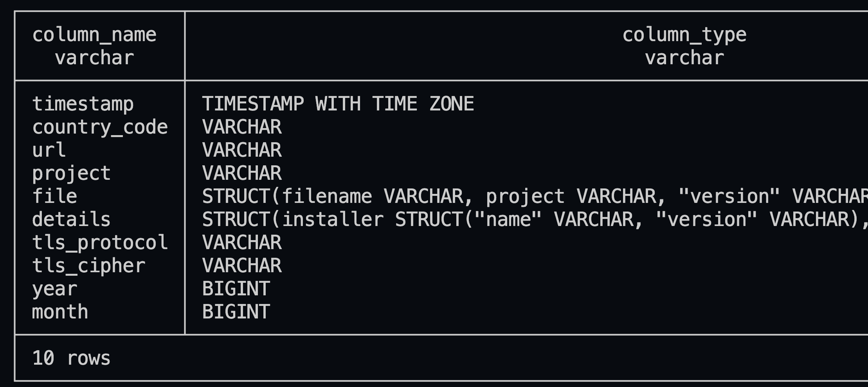The width and height of the screenshot is (868, 387).
Task: Click the column_type header text
Action: [684, 35]
